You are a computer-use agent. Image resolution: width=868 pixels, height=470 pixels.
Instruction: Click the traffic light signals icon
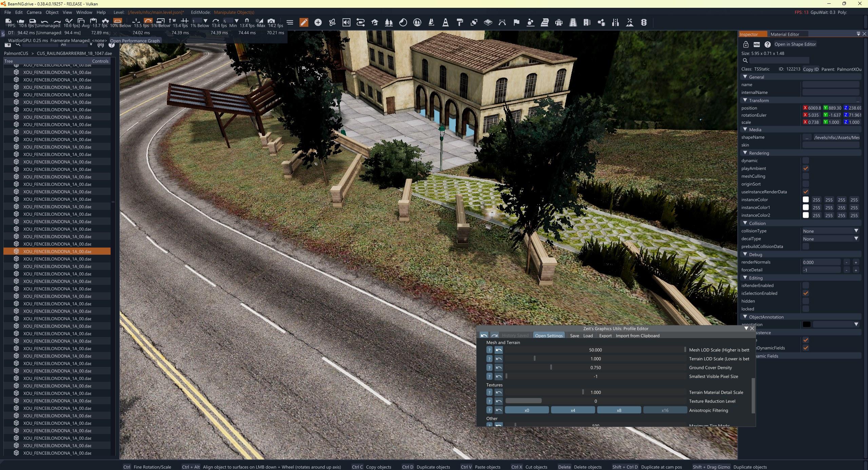(x=644, y=23)
